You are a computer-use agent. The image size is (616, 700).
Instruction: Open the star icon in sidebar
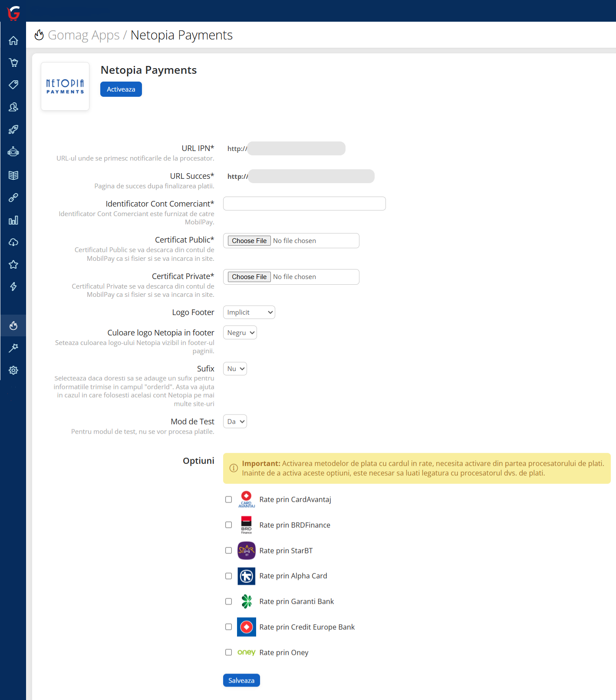(13, 264)
